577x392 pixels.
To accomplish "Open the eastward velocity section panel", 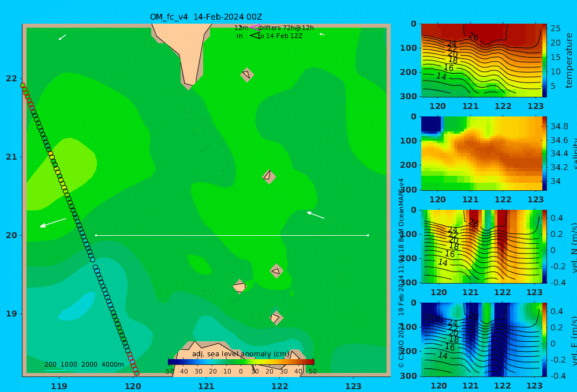I will click(x=482, y=340).
